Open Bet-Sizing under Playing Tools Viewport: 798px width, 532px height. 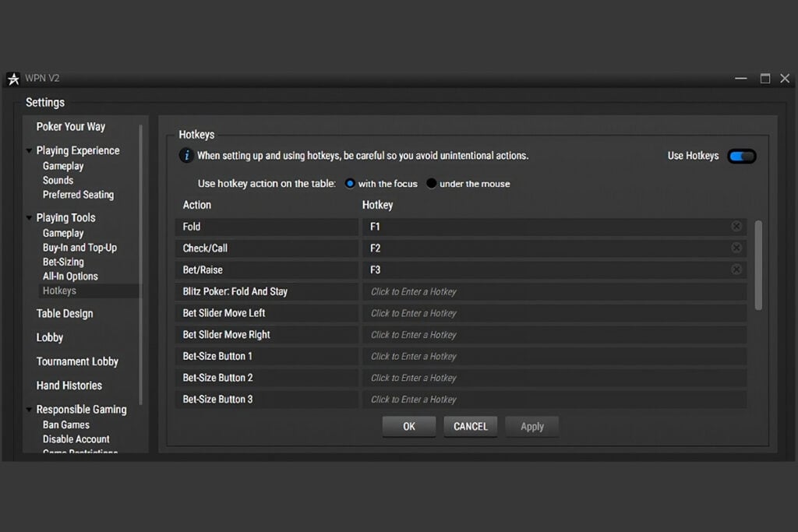point(63,262)
